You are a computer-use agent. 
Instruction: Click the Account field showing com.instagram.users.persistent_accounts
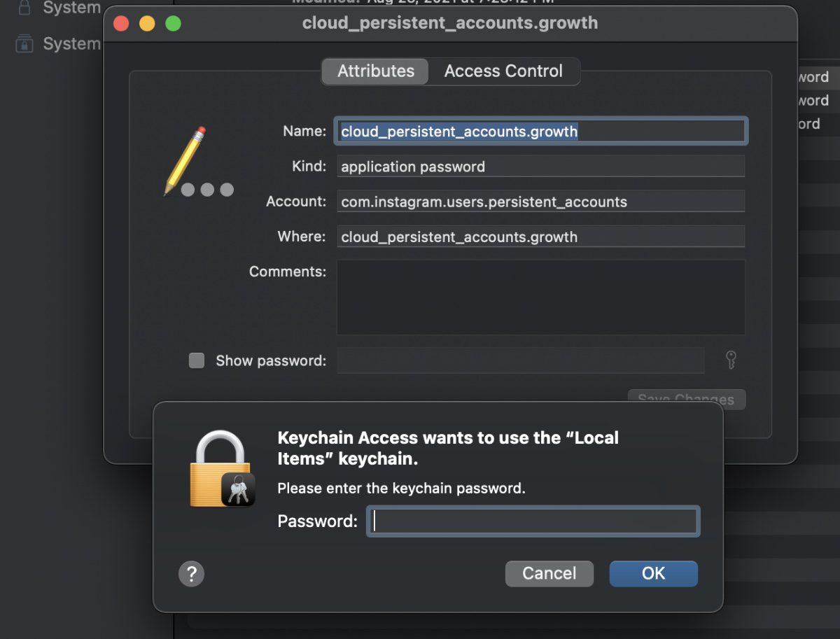point(540,202)
